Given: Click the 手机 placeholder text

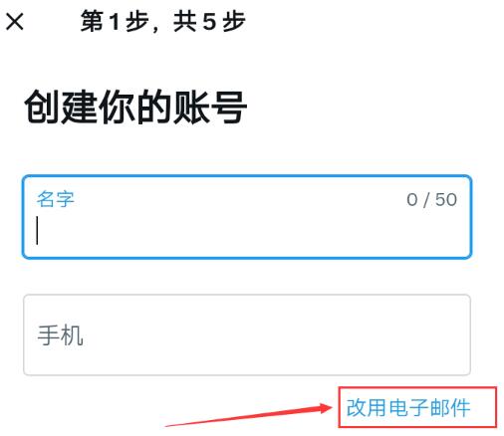Looking at the screenshot, I should [x=60, y=335].
